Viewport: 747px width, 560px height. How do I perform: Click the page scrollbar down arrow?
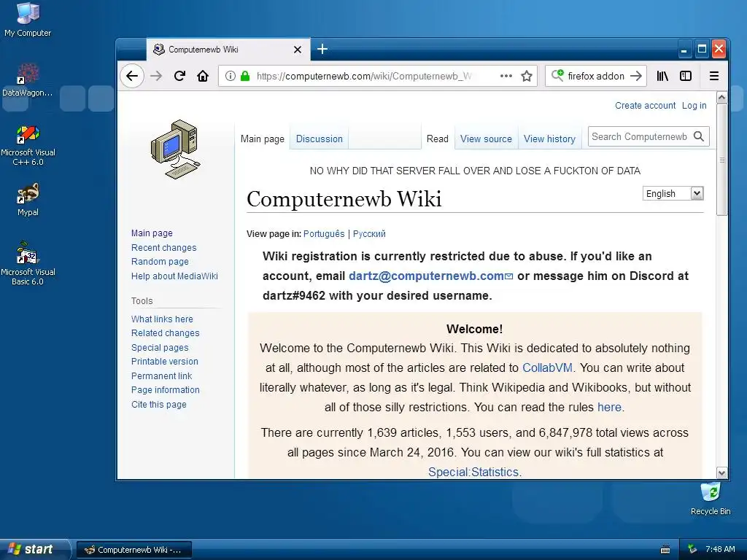pyautogui.click(x=721, y=472)
